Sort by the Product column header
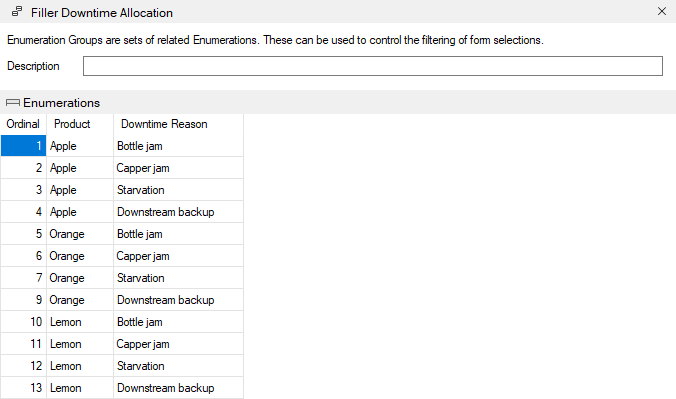The width and height of the screenshot is (676, 399). (x=80, y=124)
